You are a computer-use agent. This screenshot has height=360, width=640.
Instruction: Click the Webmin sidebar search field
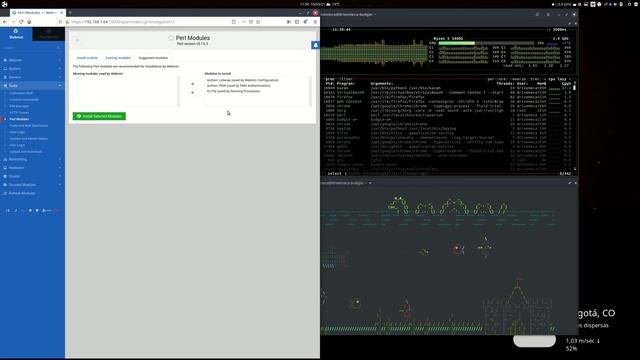point(32,48)
